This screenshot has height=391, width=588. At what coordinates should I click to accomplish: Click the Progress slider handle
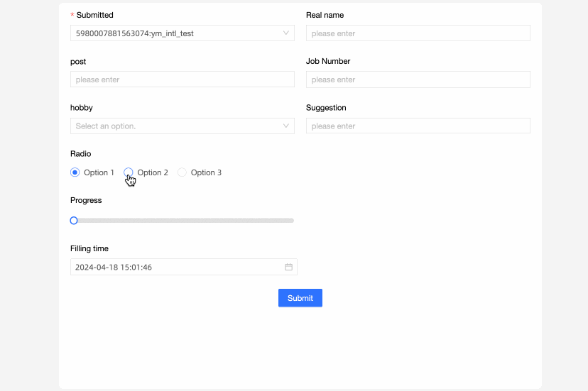74,221
